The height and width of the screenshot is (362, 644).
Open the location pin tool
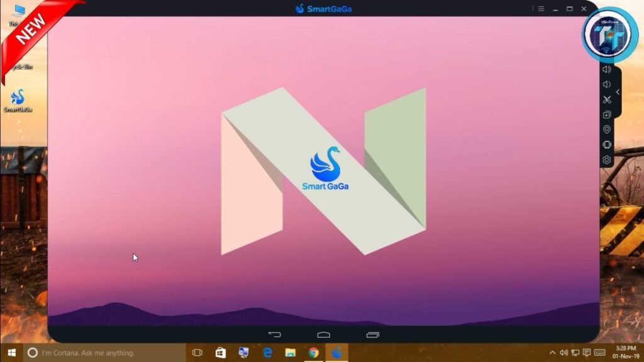tap(607, 129)
